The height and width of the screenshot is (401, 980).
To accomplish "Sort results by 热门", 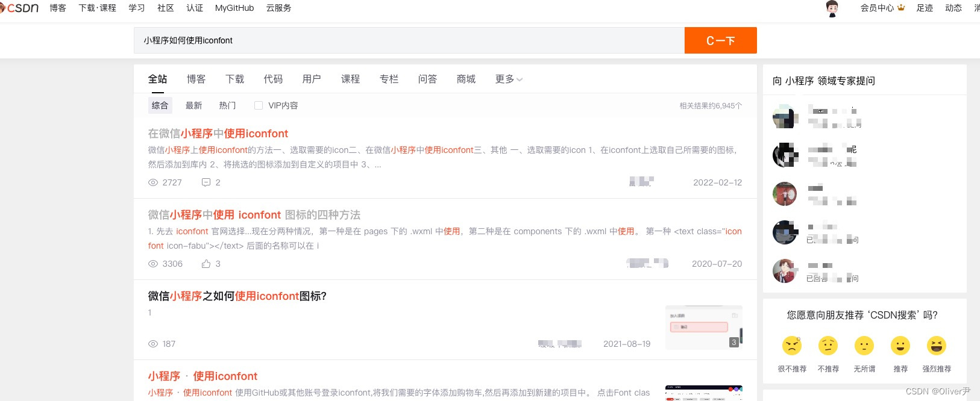I will (x=228, y=105).
